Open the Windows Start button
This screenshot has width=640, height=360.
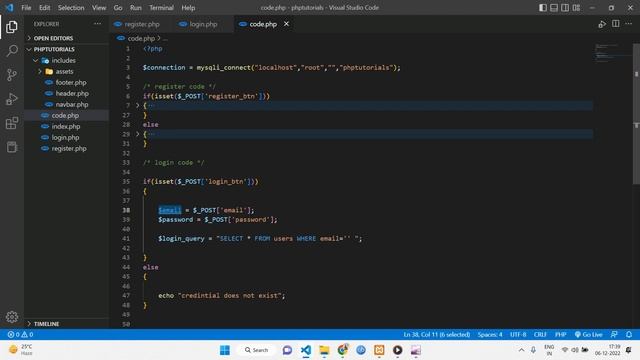(224, 350)
